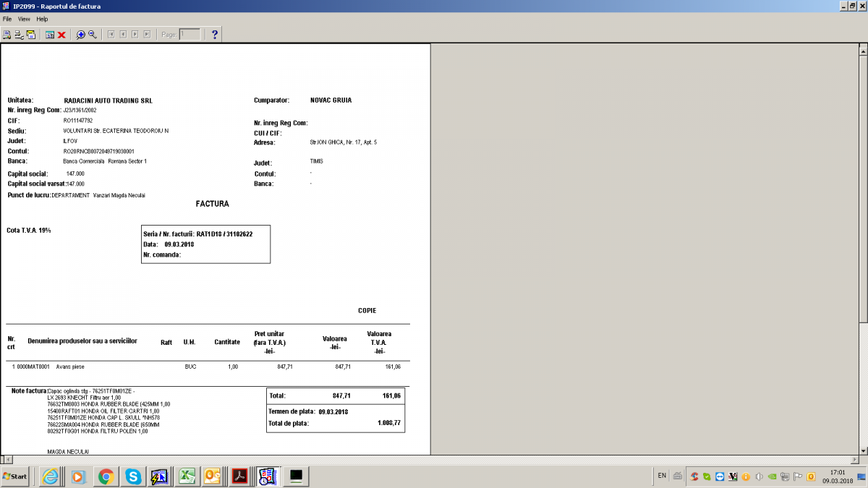Click the send by mail envelope icon
This screenshot has height=488, width=868.
(31, 34)
